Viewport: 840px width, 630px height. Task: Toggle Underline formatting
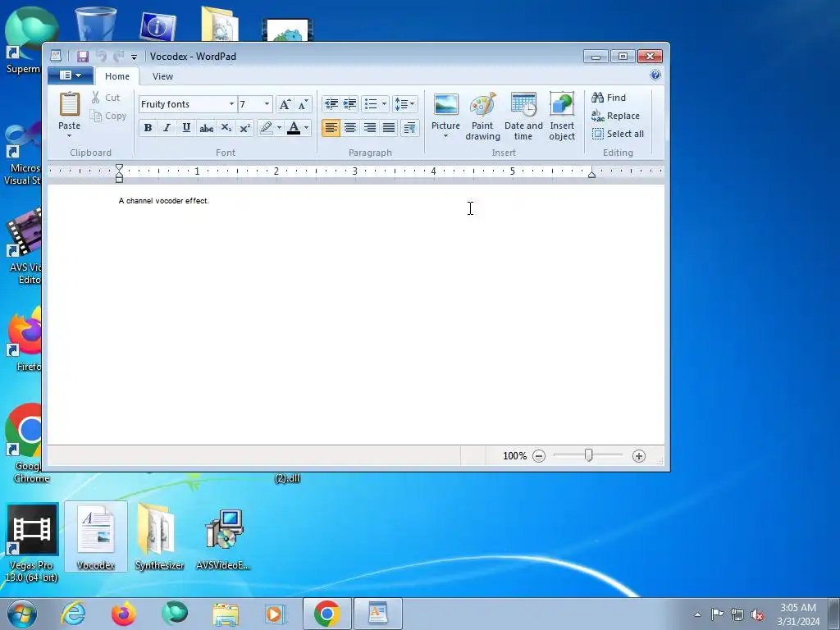(186, 127)
